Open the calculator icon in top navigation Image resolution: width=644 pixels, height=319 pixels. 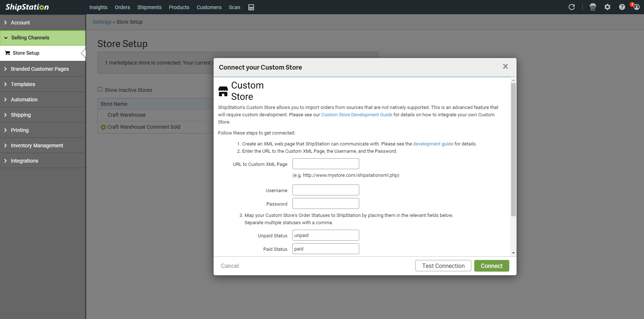pos(251,7)
